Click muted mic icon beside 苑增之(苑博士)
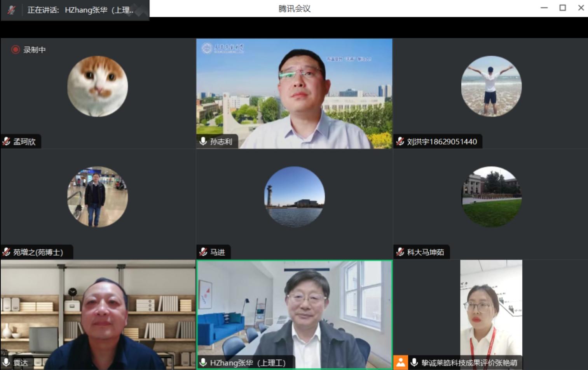Image resolution: width=588 pixels, height=370 pixels. point(7,252)
